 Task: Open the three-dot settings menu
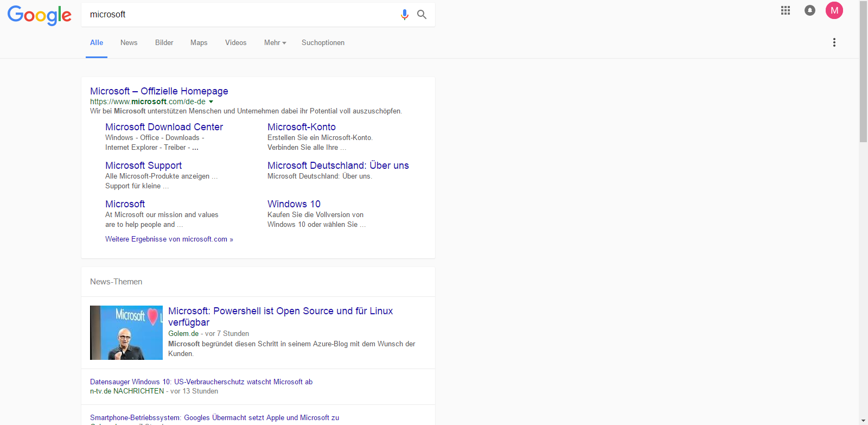coord(834,42)
